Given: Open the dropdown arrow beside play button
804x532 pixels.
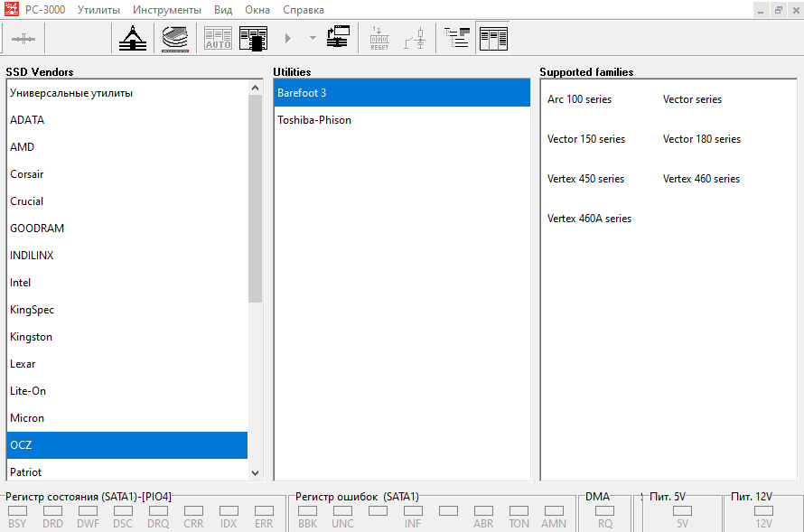Looking at the screenshot, I should point(313,38).
